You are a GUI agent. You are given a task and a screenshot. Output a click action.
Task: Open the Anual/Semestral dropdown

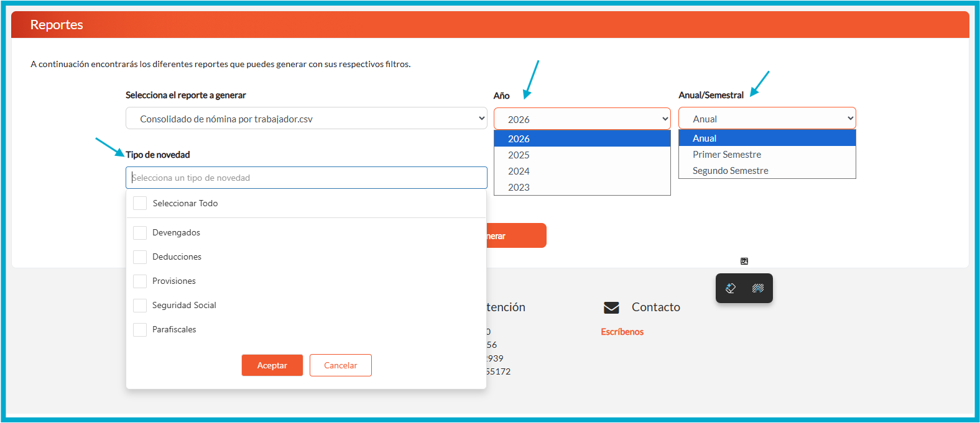(767, 119)
